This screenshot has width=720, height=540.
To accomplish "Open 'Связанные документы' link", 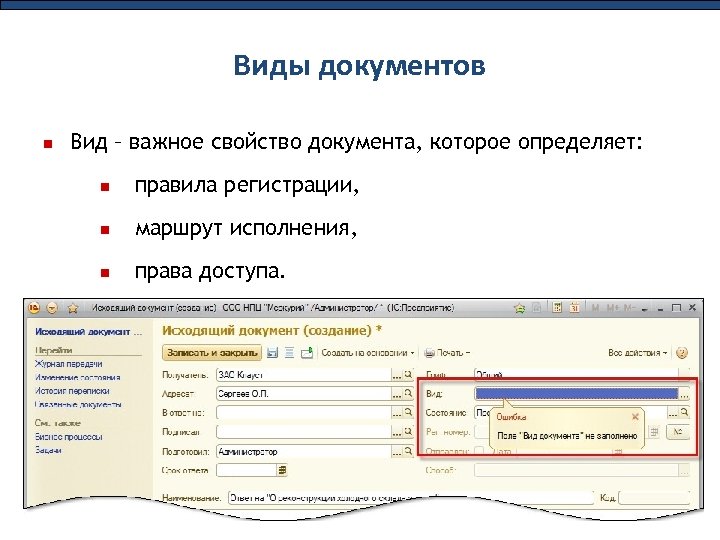I will pos(78,405).
